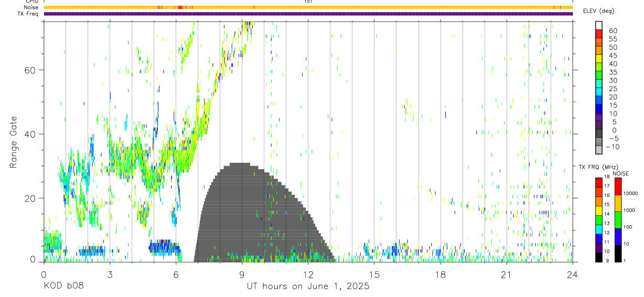Click the "12" hour tick label on time axis
The width and height of the screenshot is (644, 297).
click(x=308, y=274)
